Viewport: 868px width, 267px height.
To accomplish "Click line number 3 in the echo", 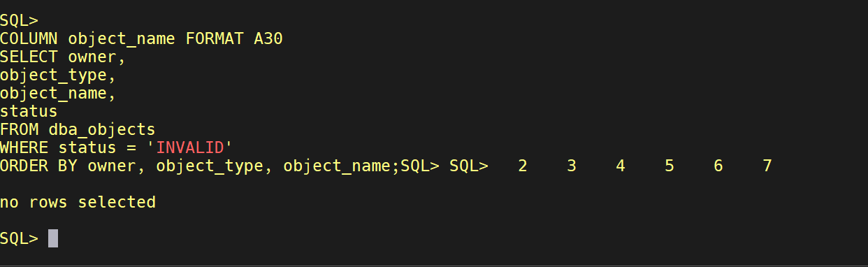I will click(x=572, y=166).
